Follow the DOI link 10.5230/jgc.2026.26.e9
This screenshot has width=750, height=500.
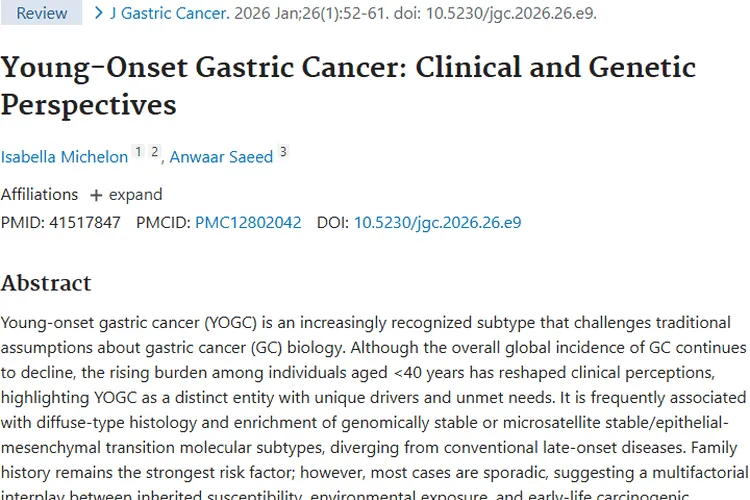pos(437,223)
